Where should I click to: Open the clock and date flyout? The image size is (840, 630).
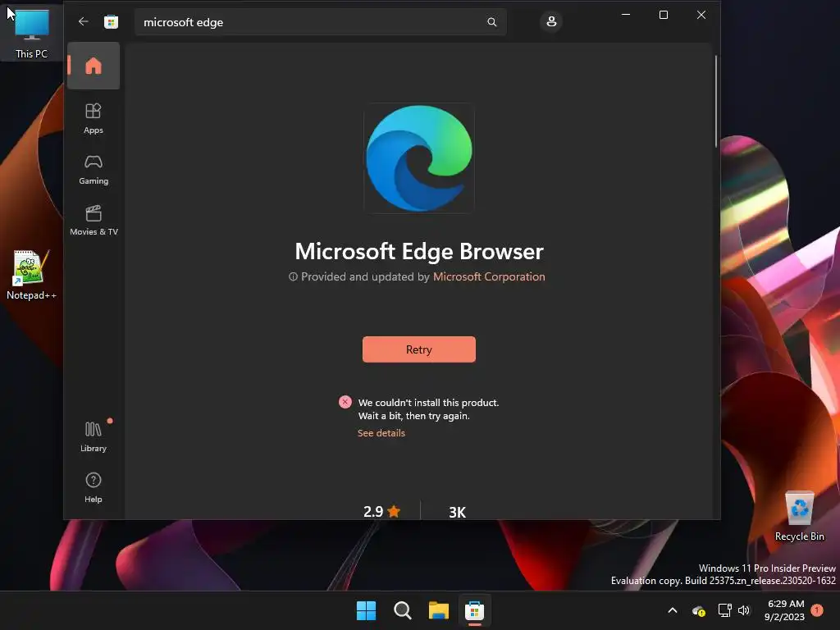[x=785, y=610]
